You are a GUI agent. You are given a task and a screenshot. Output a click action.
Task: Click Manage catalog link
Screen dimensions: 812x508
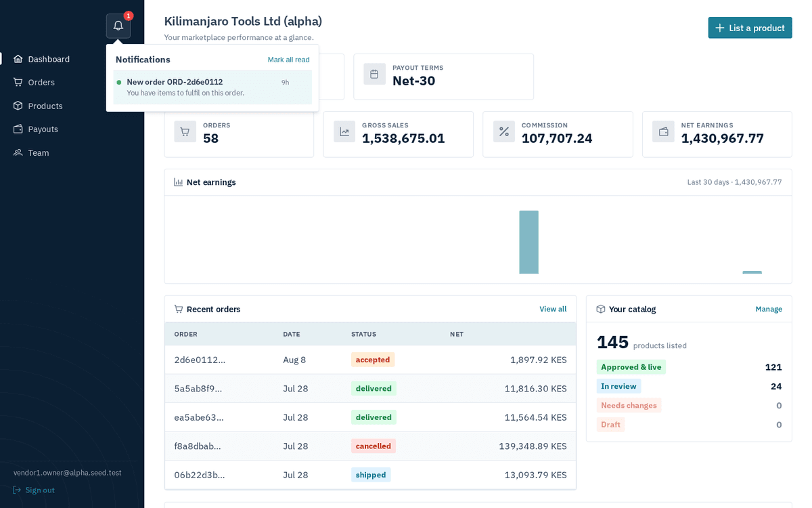click(x=769, y=309)
